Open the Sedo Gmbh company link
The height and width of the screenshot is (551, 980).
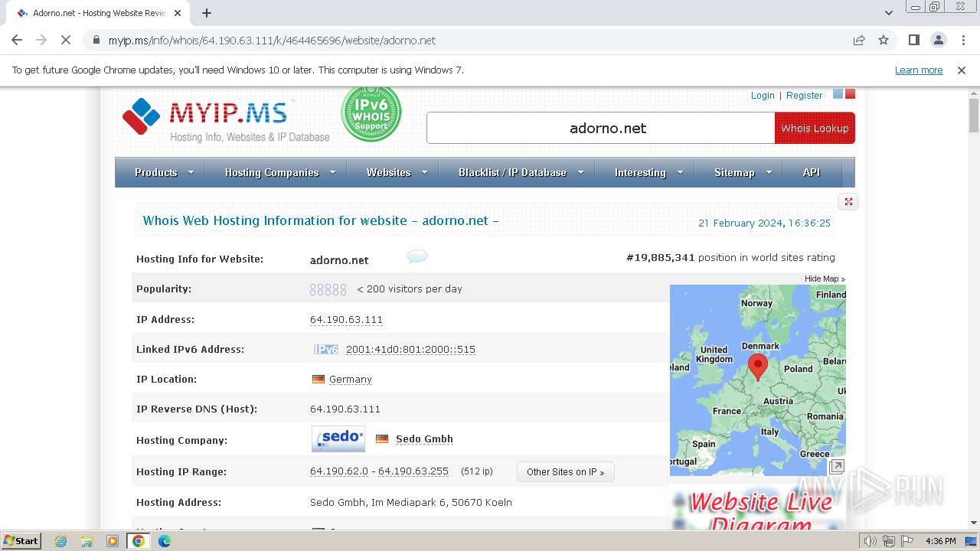coord(424,439)
